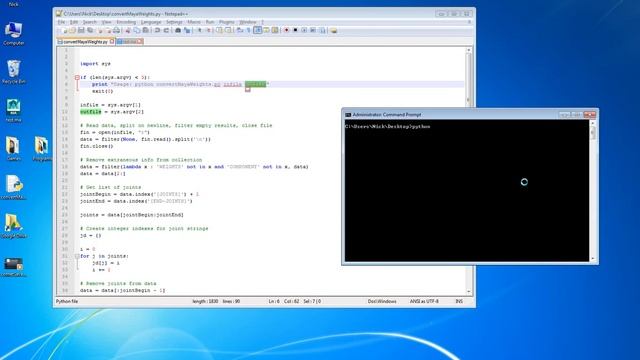Copy selection using toolbar icon
This screenshot has width=640, height=360.
136,30
